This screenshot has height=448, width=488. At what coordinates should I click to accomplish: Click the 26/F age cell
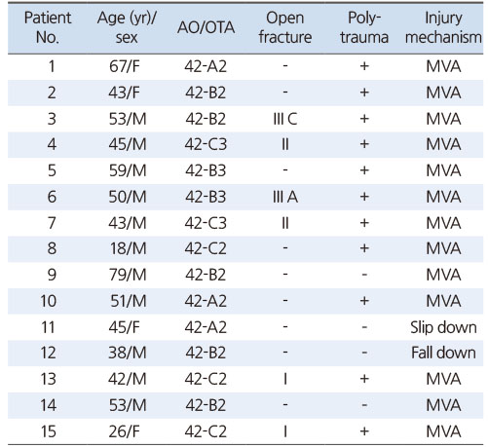tap(125, 431)
